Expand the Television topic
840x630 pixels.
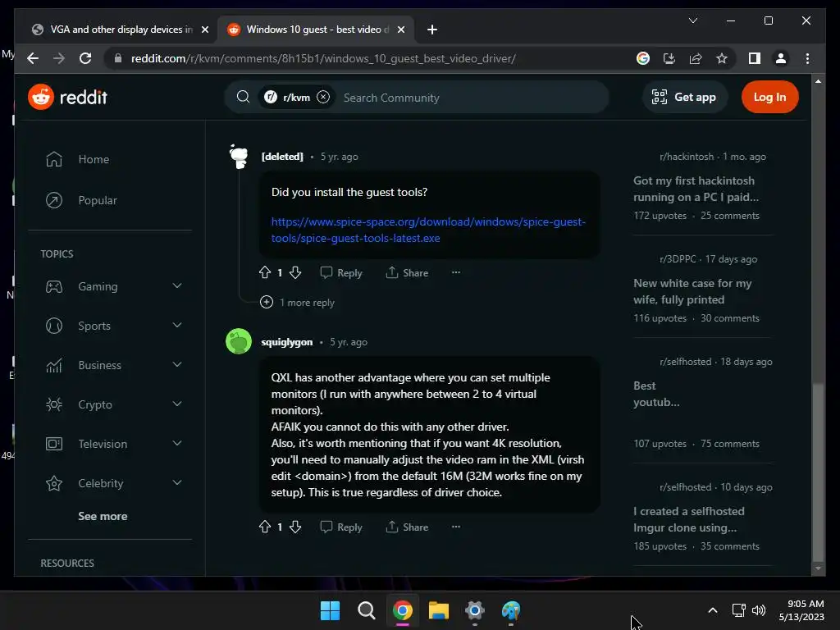pos(177,444)
